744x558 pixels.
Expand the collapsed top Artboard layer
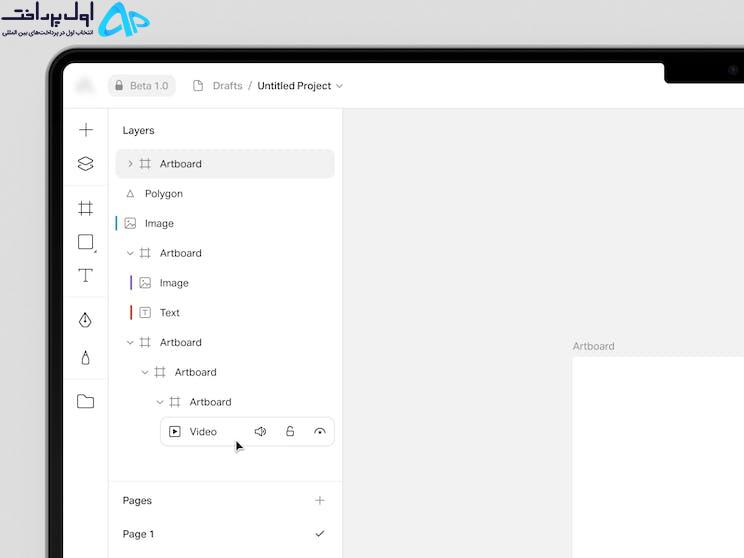coord(130,164)
